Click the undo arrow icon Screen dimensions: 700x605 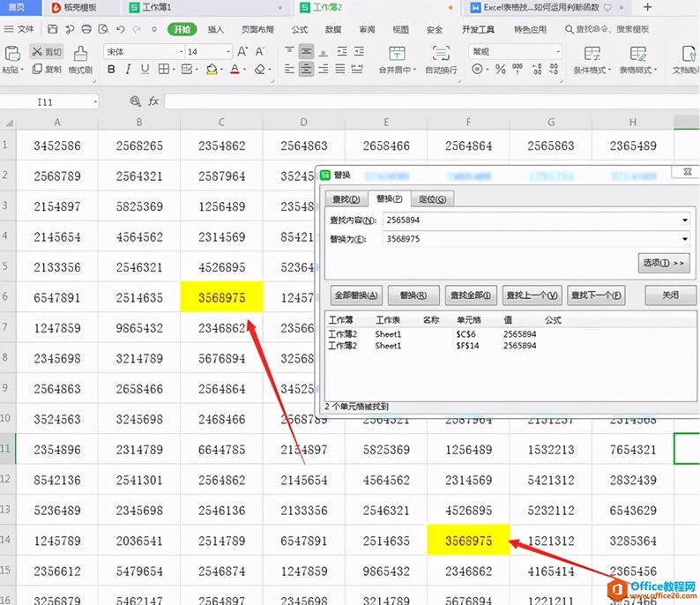click(x=121, y=29)
